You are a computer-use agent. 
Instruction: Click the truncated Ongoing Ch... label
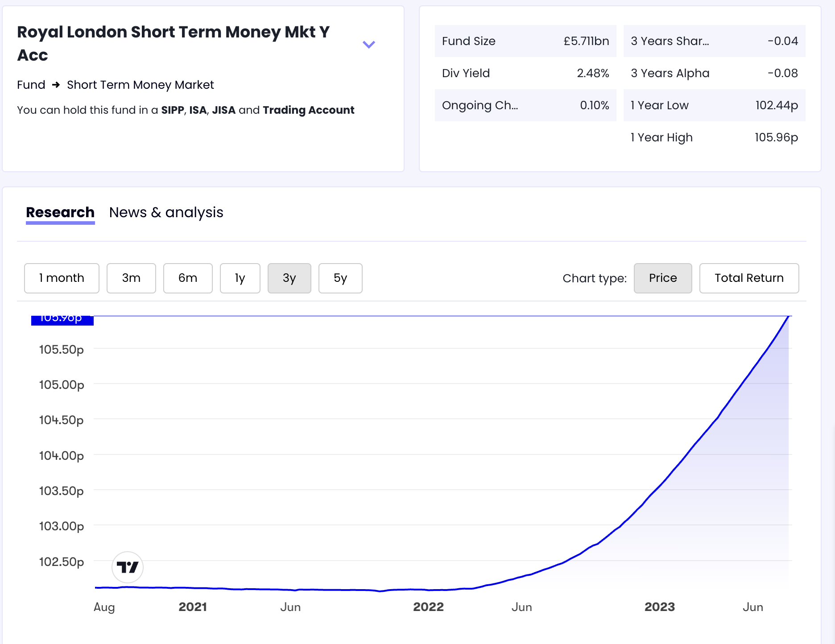click(x=480, y=105)
